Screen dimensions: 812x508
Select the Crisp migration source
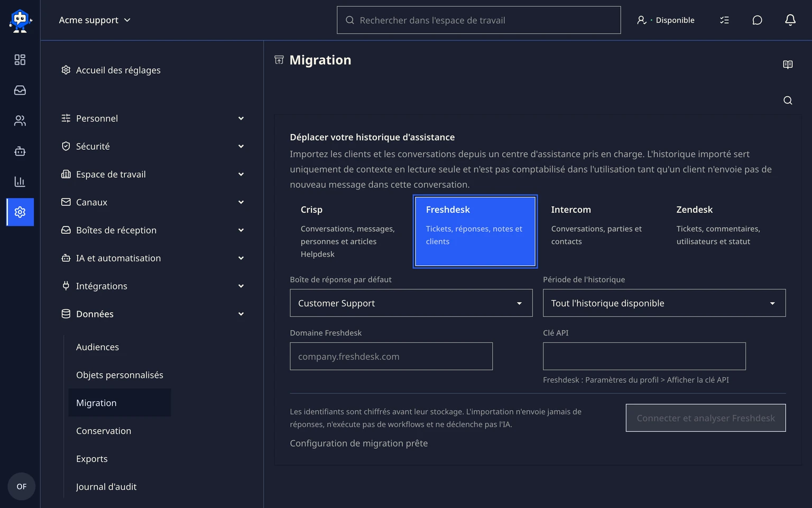[x=350, y=232]
